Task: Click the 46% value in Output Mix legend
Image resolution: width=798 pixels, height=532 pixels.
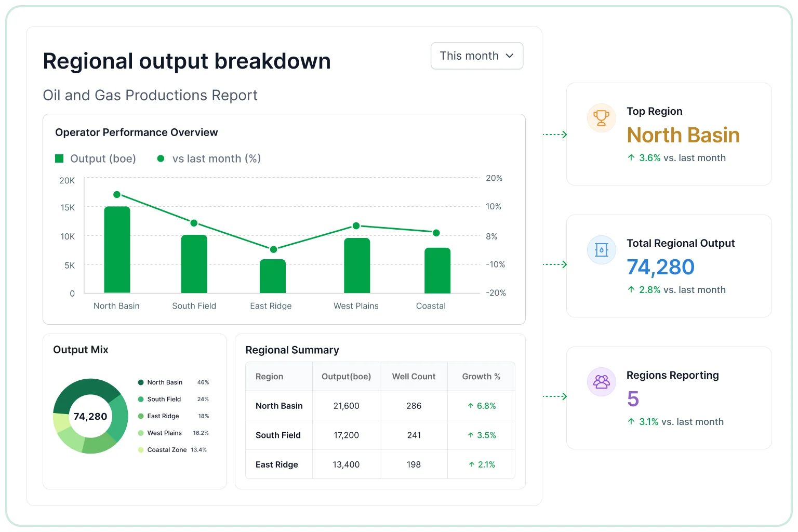Action: [x=203, y=382]
